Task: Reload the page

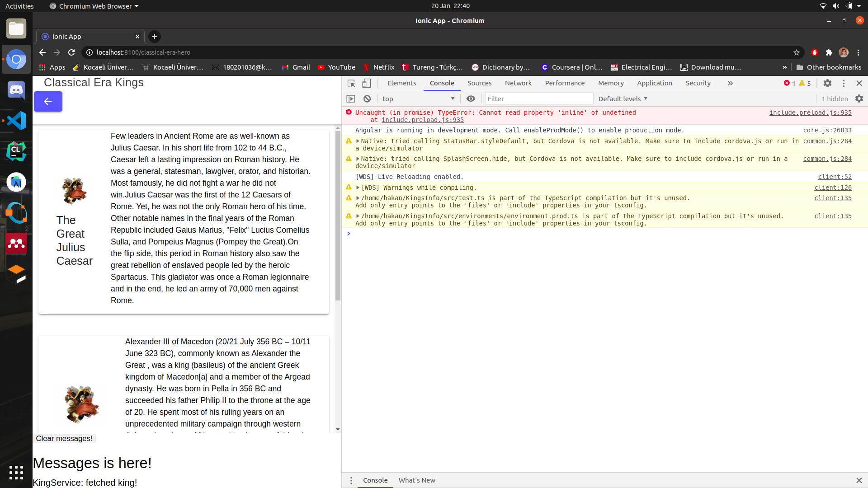Action: point(71,52)
